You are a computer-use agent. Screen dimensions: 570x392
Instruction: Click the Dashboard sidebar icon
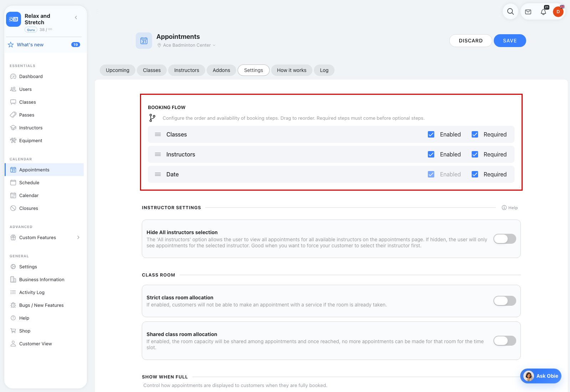point(13,76)
